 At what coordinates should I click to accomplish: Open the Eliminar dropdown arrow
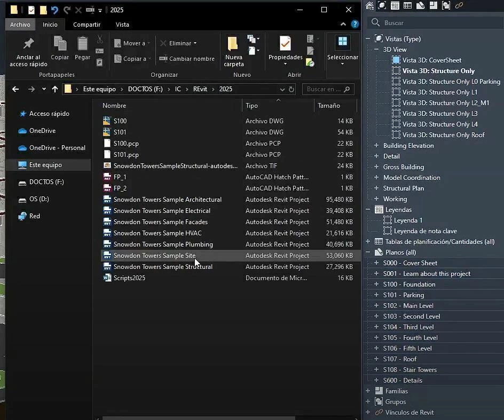pyautogui.click(x=195, y=43)
